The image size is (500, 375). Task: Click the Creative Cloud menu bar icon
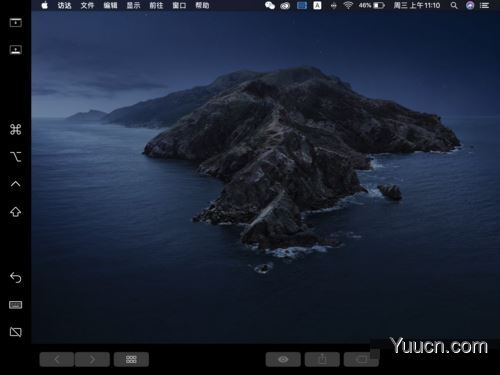[x=285, y=5]
